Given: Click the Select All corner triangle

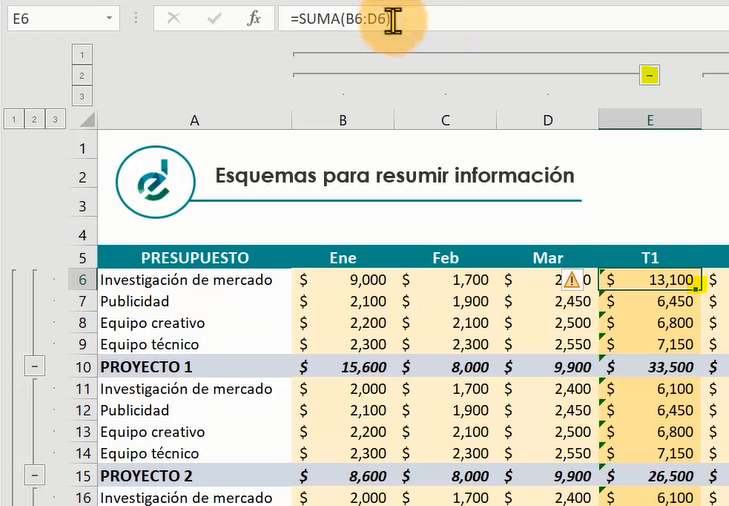Looking at the screenshot, I should [87, 120].
